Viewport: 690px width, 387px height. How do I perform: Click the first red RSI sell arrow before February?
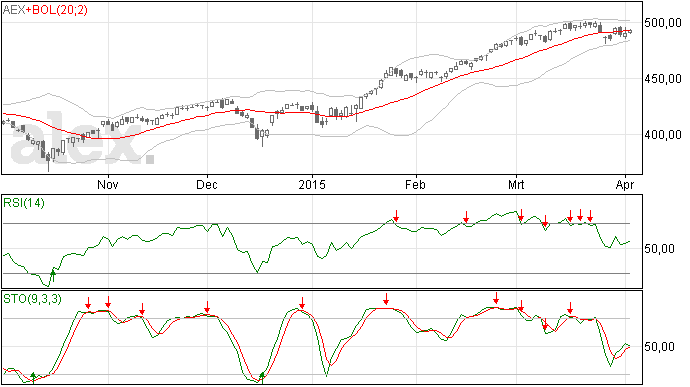(x=396, y=216)
